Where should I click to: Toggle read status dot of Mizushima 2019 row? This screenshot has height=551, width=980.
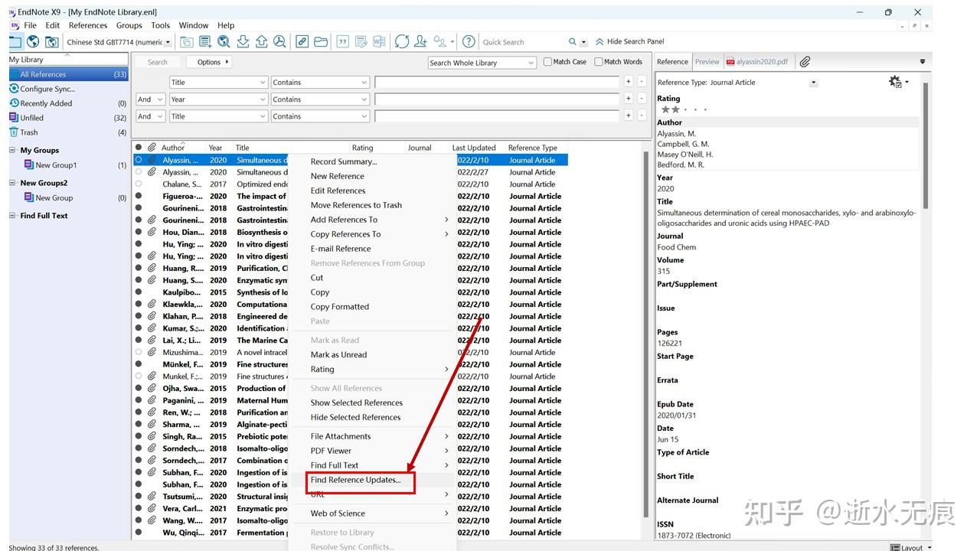139,353
